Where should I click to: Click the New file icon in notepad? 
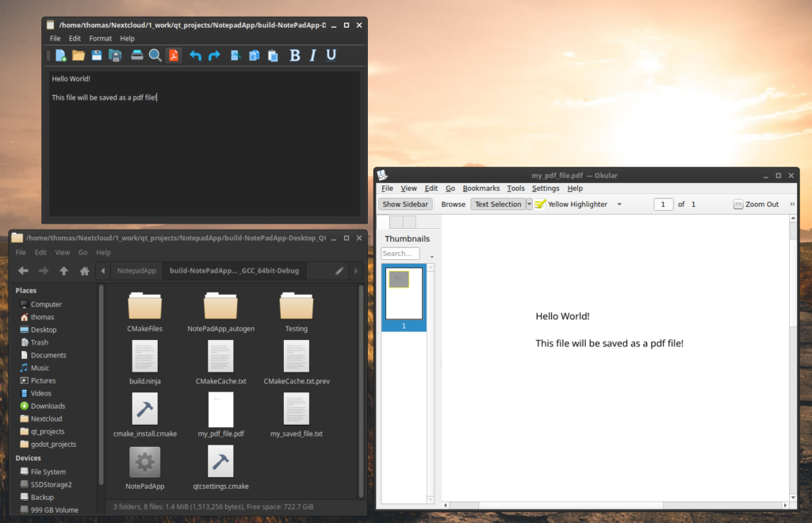pos(60,55)
